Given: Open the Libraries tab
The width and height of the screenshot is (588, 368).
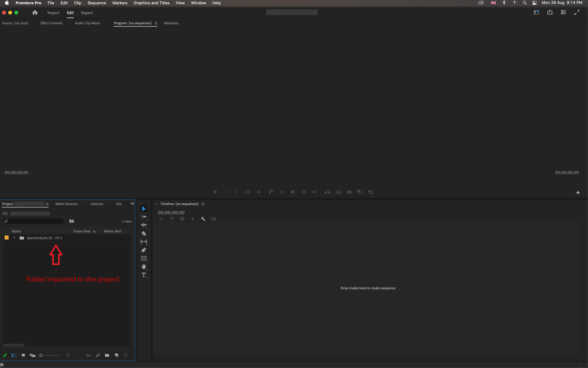Looking at the screenshot, I should point(97,204).
